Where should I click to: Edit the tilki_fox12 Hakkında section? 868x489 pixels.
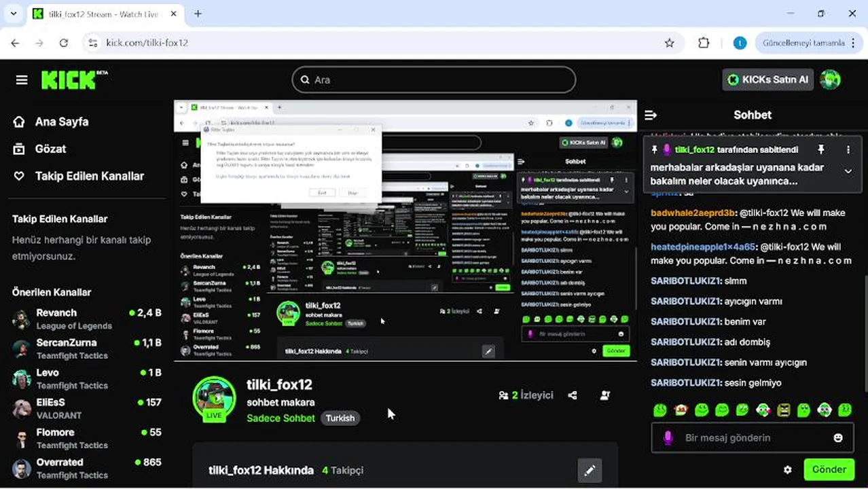(590, 470)
